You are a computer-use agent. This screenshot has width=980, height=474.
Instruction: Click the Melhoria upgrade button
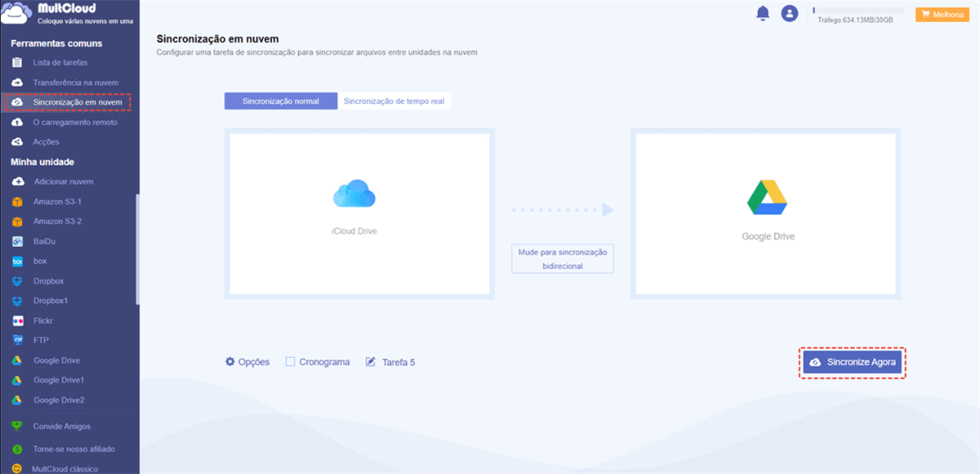[942, 15]
